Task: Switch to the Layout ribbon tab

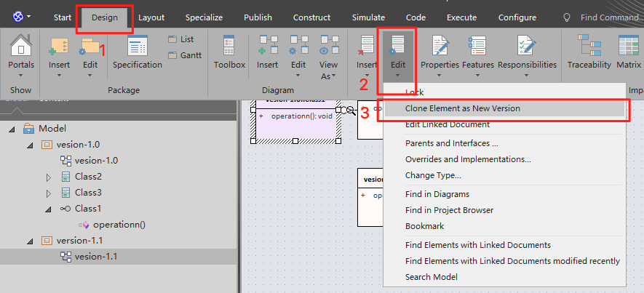Action: click(x=151, y=17)
